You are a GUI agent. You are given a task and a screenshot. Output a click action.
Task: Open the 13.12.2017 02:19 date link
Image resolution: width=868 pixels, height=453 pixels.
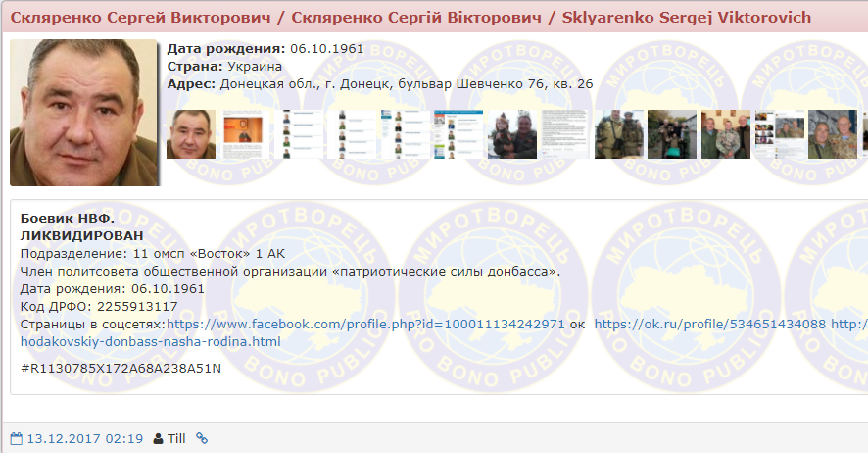pyautogui.click(x=84, y=438)
